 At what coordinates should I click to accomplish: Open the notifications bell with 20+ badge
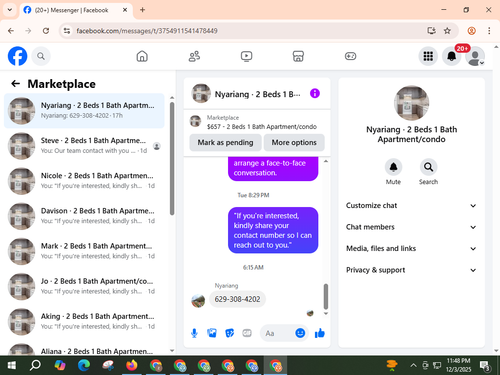[452, 56]
